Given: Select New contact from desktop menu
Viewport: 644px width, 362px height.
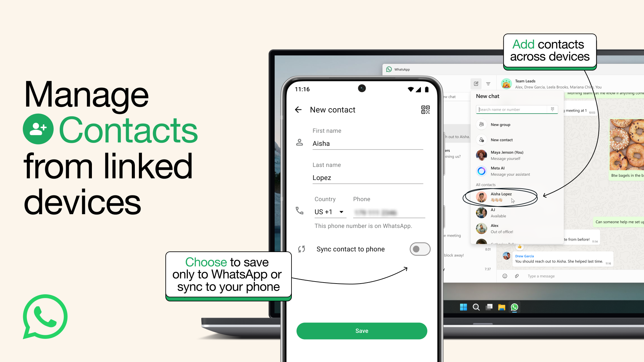Looking at the screenshot, I should click(501, 140).
